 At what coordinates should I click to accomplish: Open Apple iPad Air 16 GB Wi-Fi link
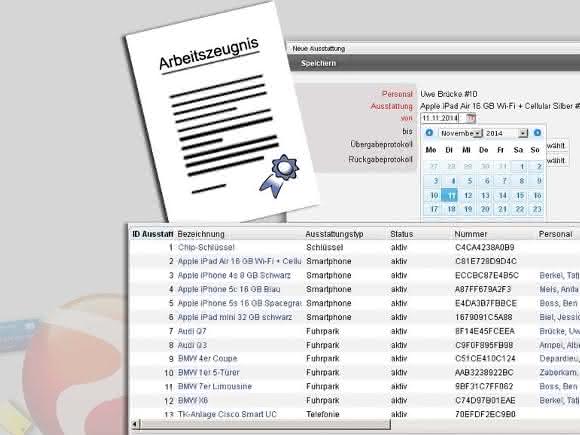[239, 261]
